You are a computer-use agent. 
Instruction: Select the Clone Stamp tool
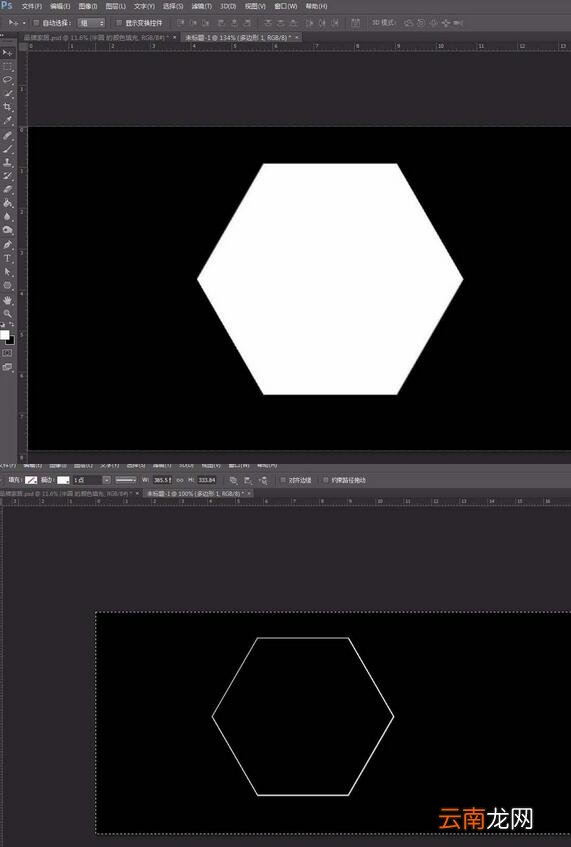pyautogui.click(x=7, y=162)
